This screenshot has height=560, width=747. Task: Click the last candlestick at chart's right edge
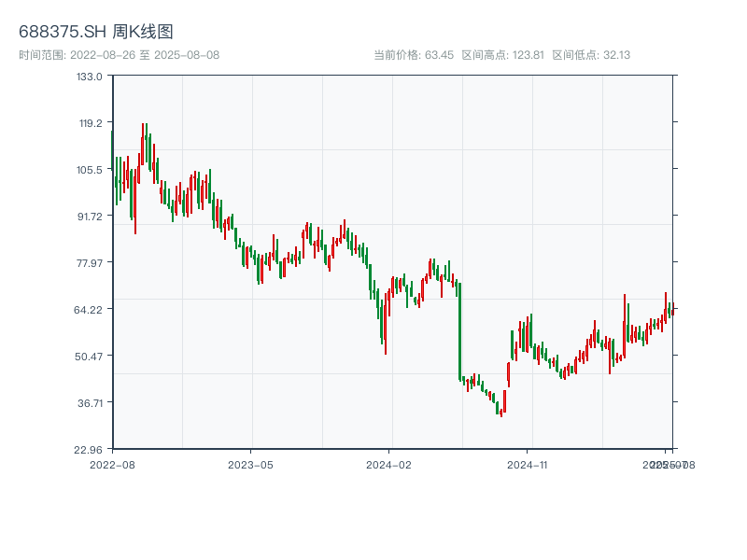pos(672,310)
